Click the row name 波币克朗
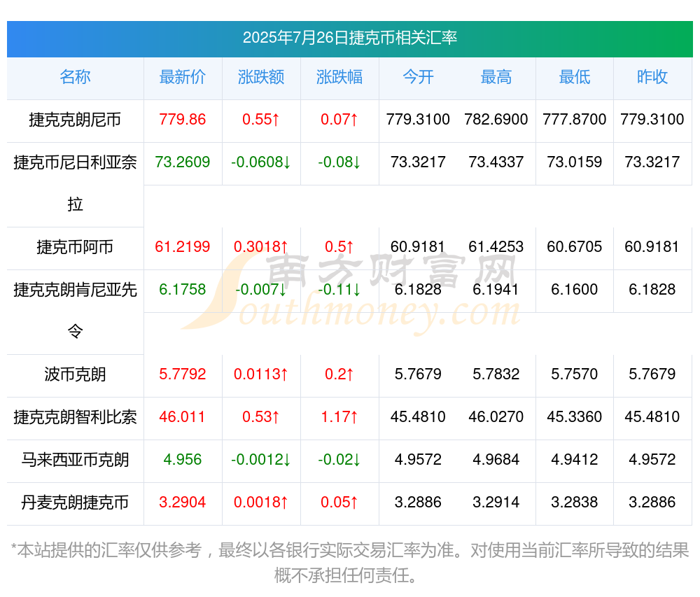Image resolution: width=700 pixels, height=597 pixels. 75,374
